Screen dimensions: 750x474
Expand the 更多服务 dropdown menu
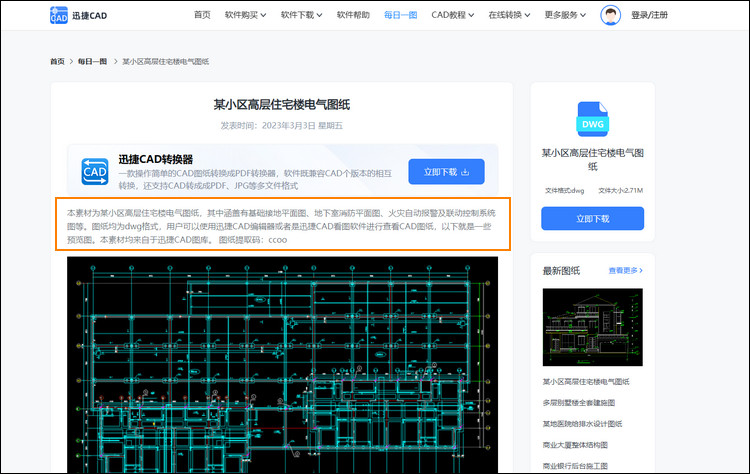tap(565, 15)
